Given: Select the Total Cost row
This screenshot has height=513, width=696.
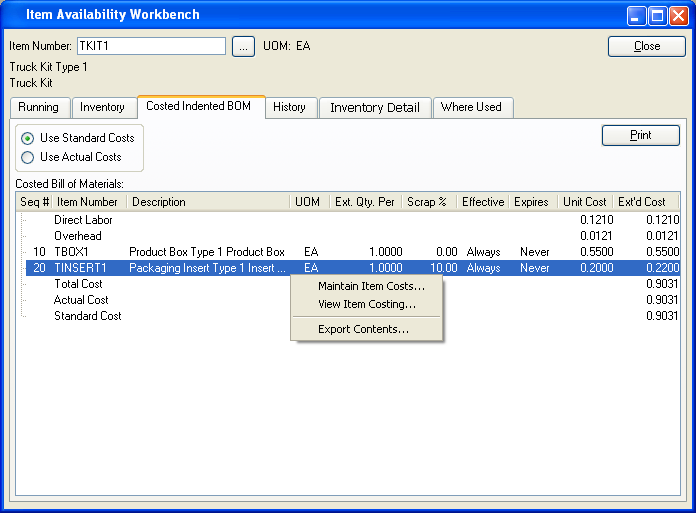Looking at the screenshot, I should pyautogui.click(x=353, y=284).
